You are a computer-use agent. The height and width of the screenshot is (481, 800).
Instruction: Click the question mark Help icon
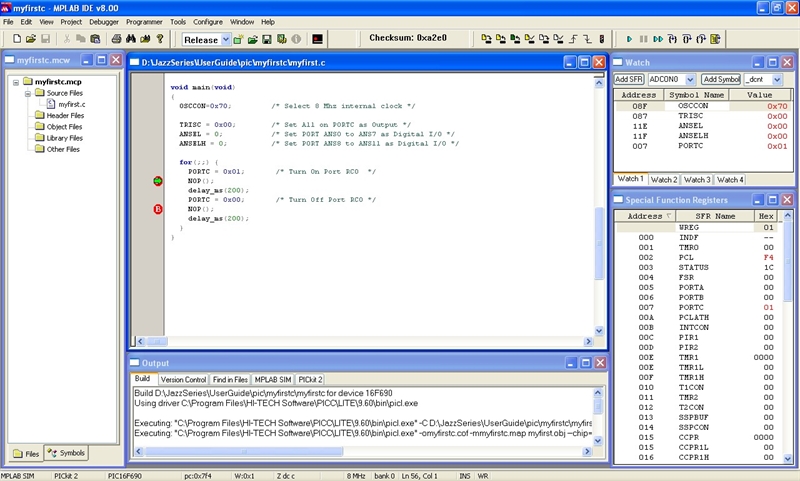point(160,39)
